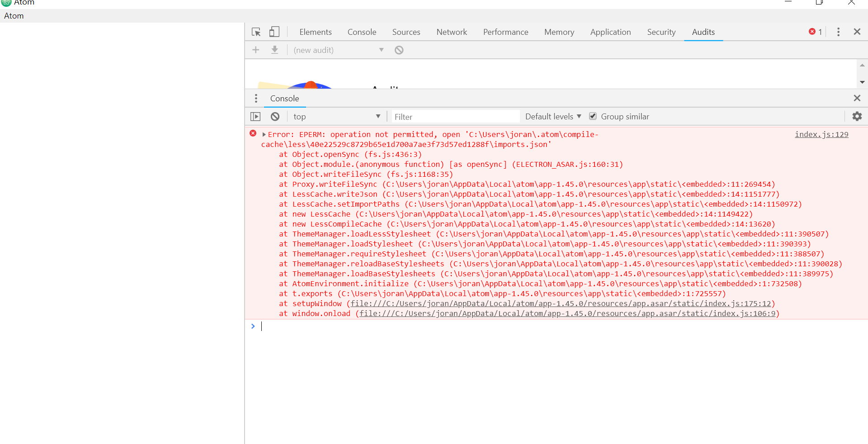Open the index.js:129 source link
This screenshot has width=868, height=444.
point(821,134)
